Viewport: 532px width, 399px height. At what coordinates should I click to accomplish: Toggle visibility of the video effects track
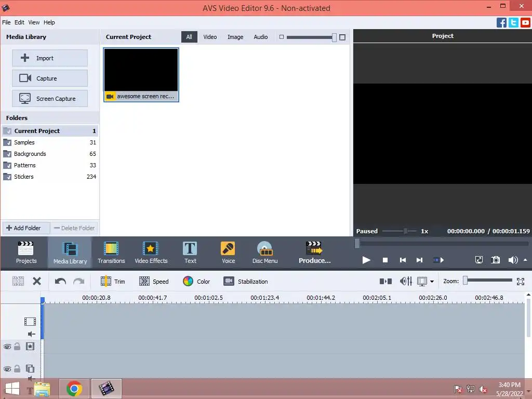[x=7, y=347]
